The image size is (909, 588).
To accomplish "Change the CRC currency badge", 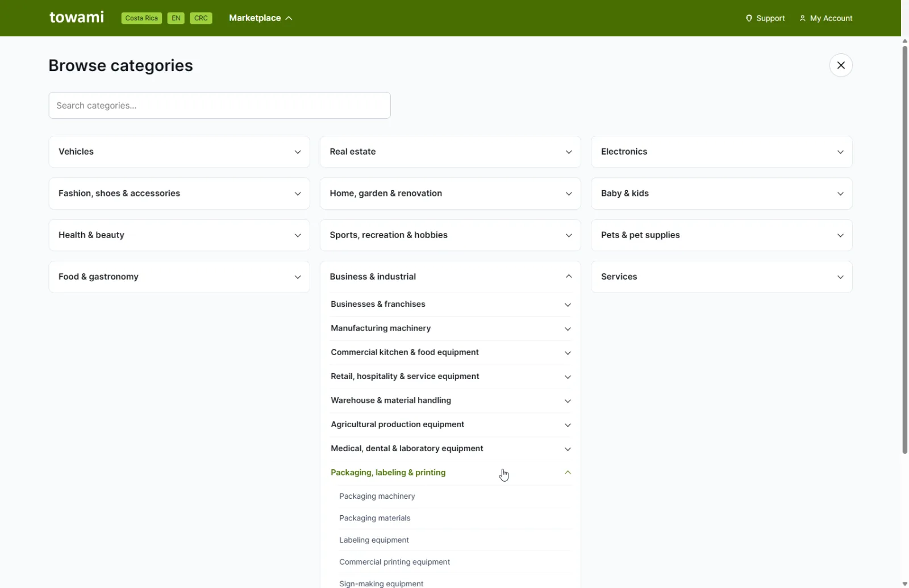I will pos(201,18).
